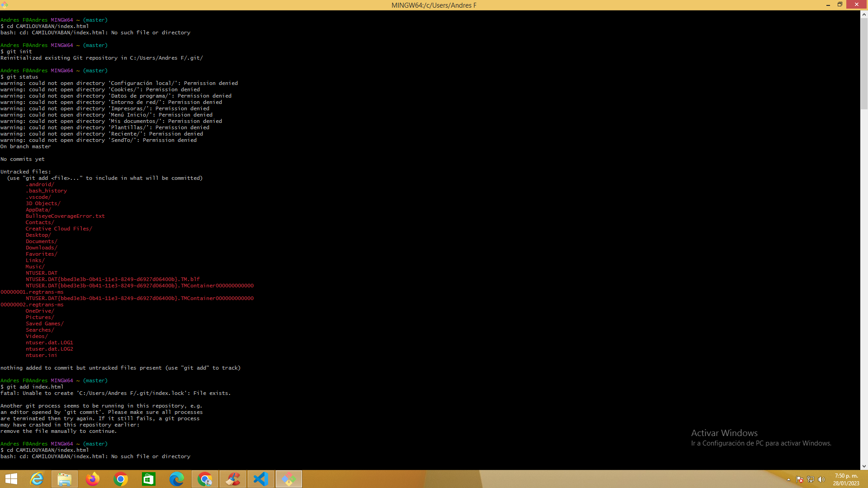The height and width of the screenshot is (488, 868).
Task: Click the untracked 'Music/' entry
Action: coord(35,267)
